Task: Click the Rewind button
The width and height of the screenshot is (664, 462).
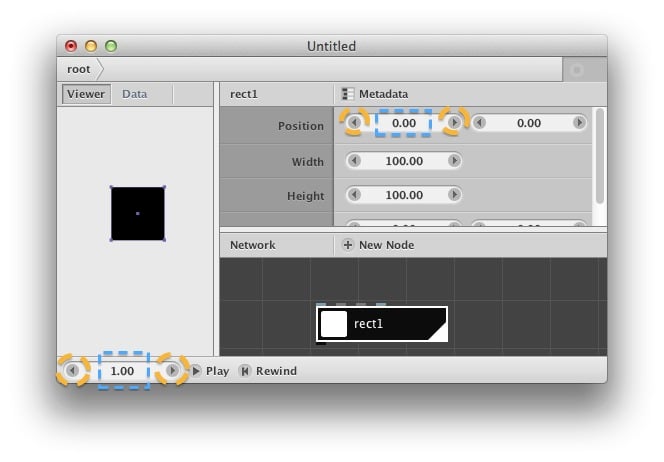Action: (x=268, y=371)
